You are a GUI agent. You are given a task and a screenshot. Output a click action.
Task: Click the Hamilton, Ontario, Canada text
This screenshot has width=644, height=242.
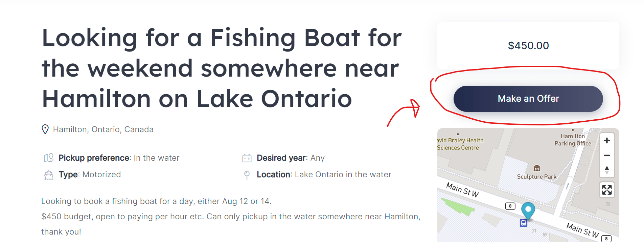(x=103, y=129)
